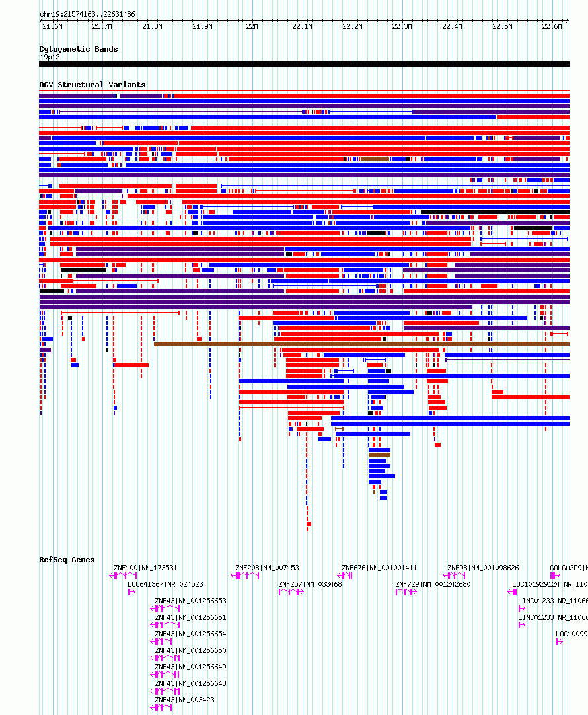Click the 21.9M ruler tick label
The height and width of the screenshot is (715, 588).
point(202,27)
